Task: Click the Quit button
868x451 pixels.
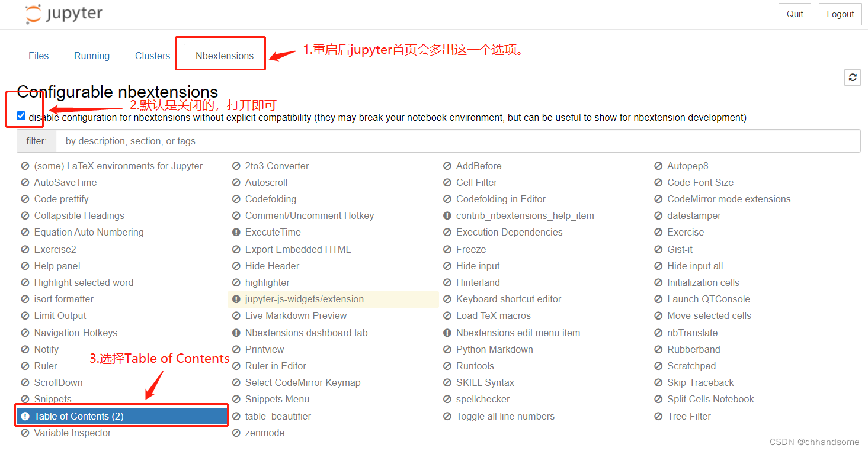Action: click(x=795, y=14)
